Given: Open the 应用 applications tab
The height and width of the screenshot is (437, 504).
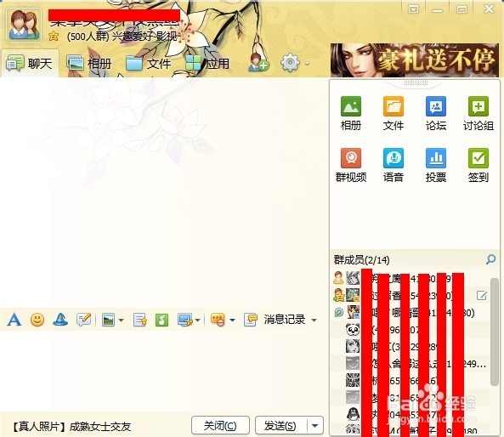Looking at the screenshot, I should [207, 64].
